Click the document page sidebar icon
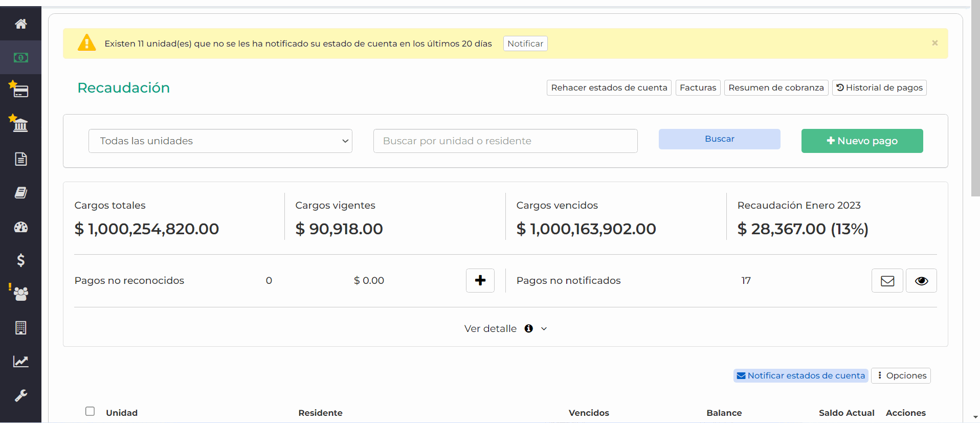Image resolution: width=980 pixels, height=423 pixels. [20, 159]
